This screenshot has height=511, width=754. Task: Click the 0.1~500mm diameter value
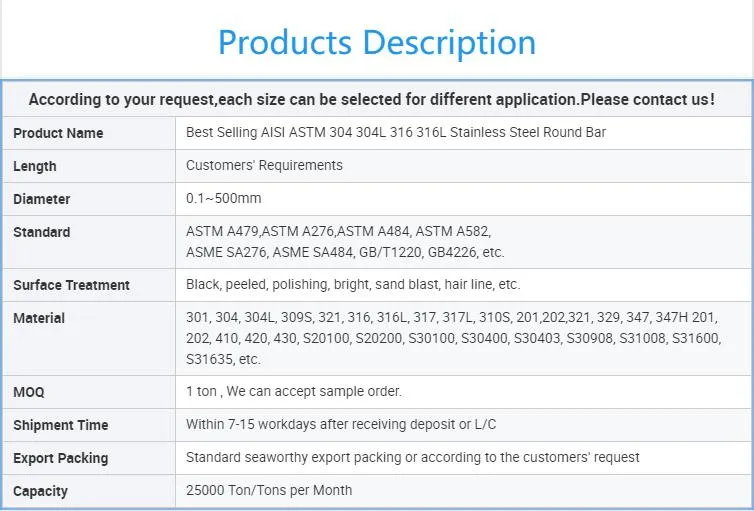pyautogui.click(x=223, y=198)
